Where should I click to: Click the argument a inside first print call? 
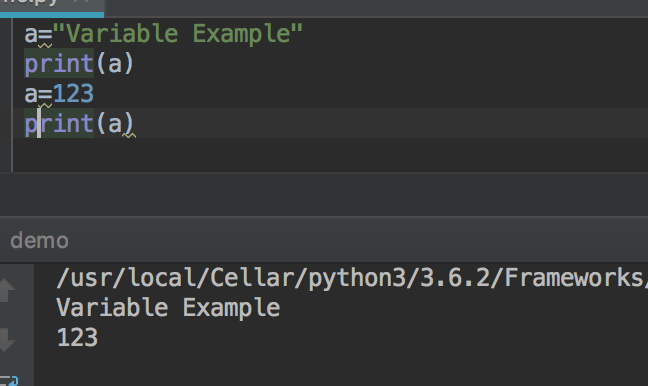[115, 64]
